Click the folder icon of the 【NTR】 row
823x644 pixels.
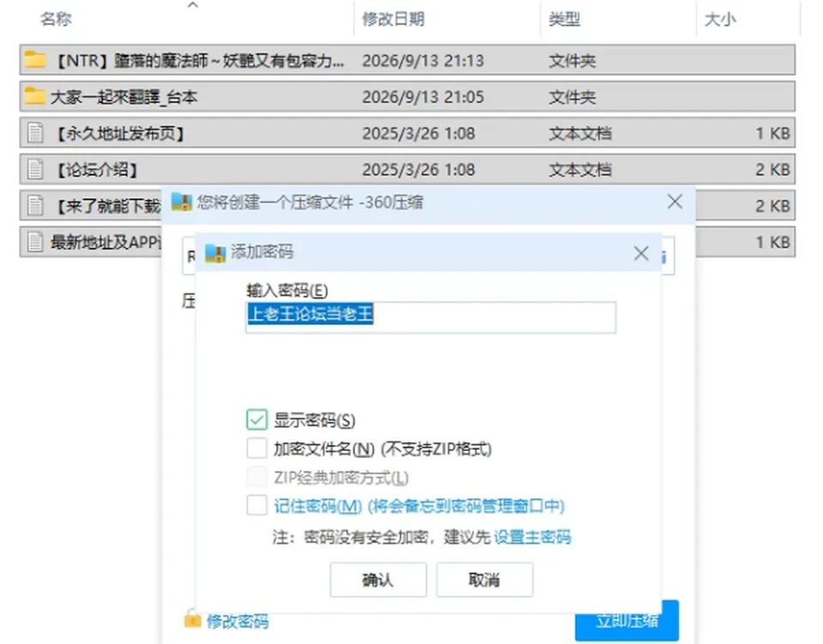pyautogui.click(x=35, y=60)
